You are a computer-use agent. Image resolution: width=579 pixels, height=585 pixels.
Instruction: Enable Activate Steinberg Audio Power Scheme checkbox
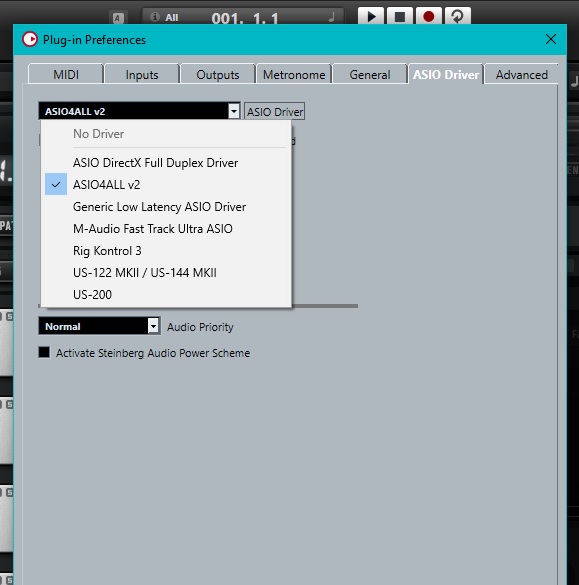click(x=44, y=352)
